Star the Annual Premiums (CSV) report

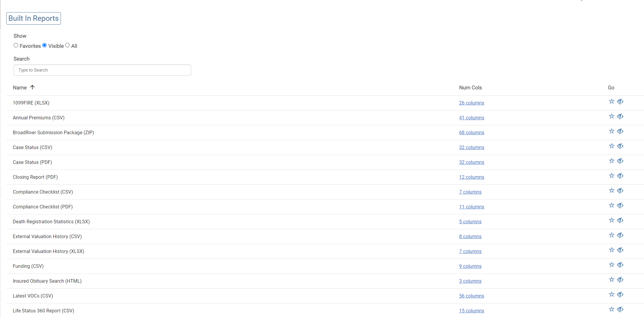611,116
